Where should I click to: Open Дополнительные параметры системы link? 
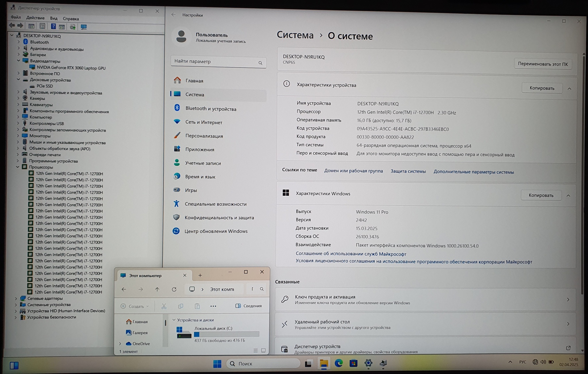(x=473, y=172)
